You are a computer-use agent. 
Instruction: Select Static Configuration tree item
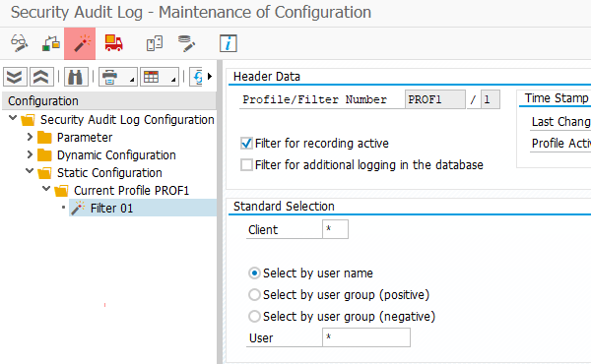pos(109,173)
